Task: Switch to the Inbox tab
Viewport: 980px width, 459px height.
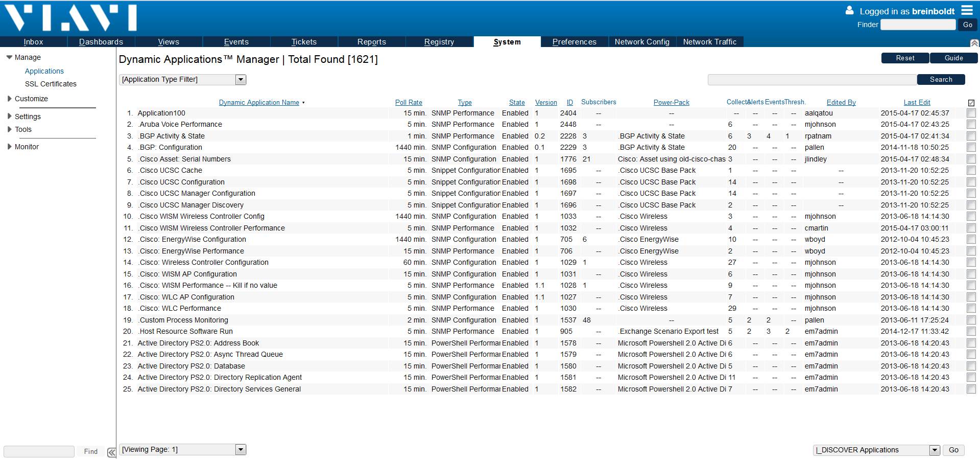Action: pyautogui.click(x=33, y=42)
